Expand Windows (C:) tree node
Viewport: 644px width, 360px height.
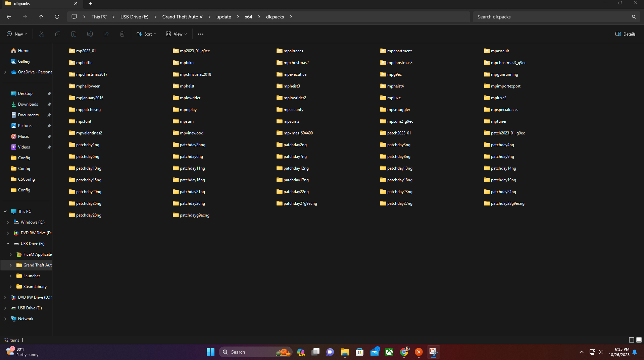[x=8, y=222]
